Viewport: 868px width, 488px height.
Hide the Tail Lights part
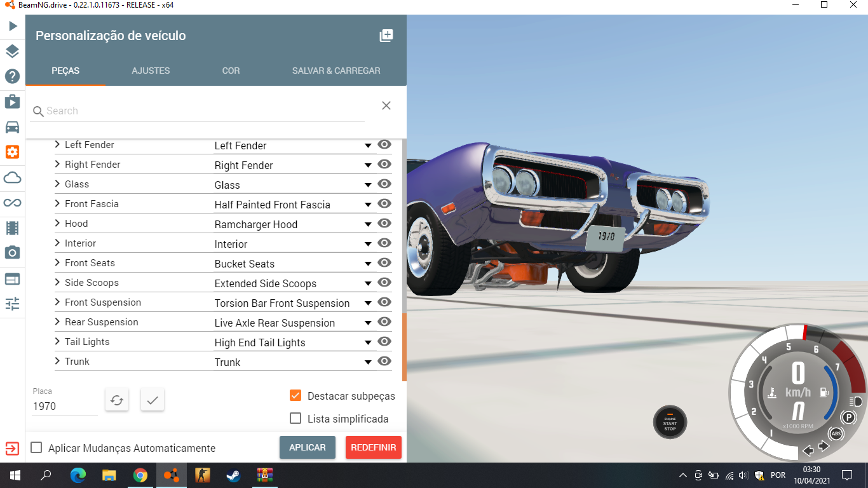point(384,341)
